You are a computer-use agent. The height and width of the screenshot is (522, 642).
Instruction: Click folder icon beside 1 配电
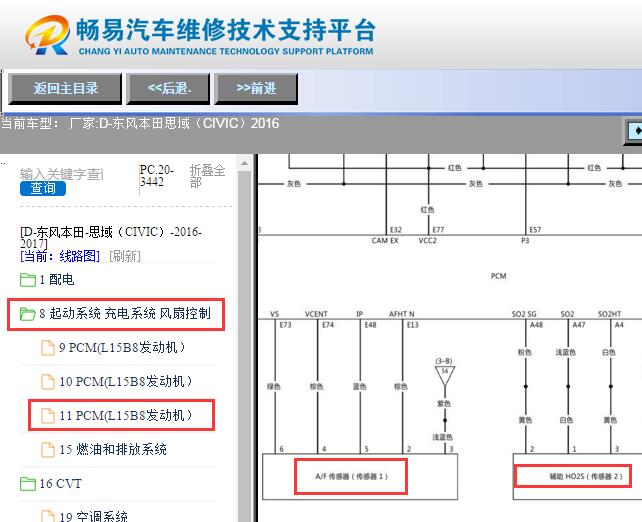tap(27, 280)
